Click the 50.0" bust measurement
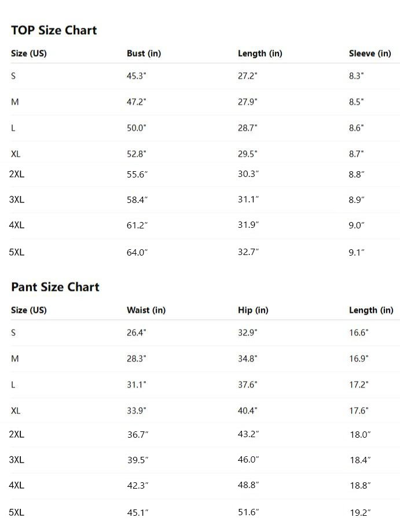 (137, 128)
